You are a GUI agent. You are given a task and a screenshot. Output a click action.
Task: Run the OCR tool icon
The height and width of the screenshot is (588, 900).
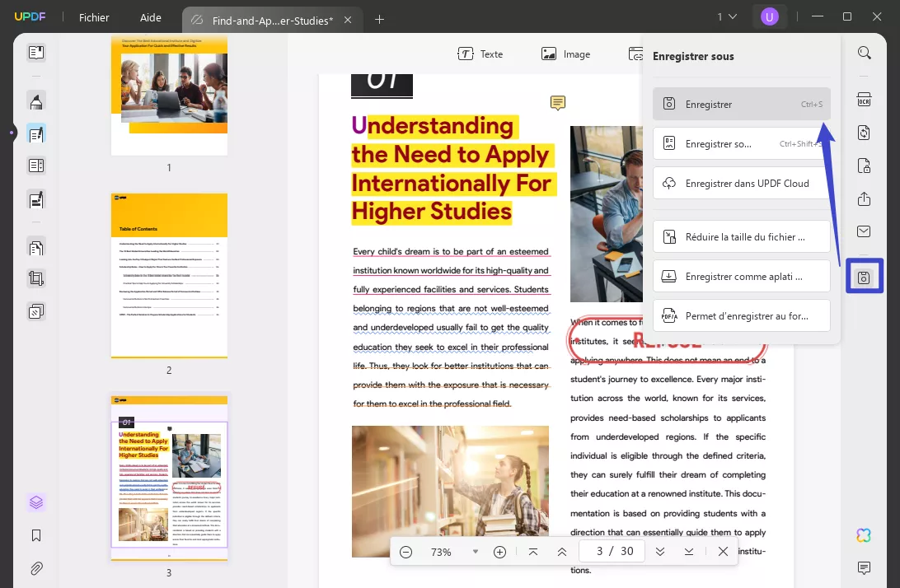pyautogui.click(x=864, y=100)
